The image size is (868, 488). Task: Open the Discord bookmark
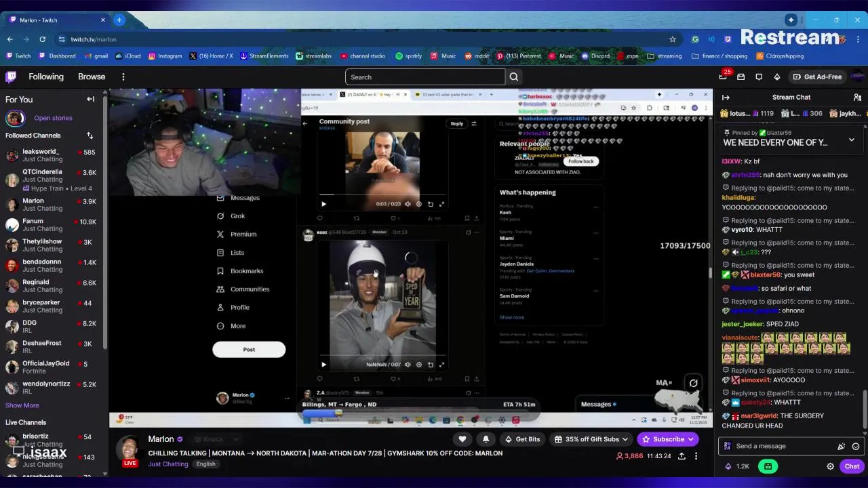[x=595, y=56]
